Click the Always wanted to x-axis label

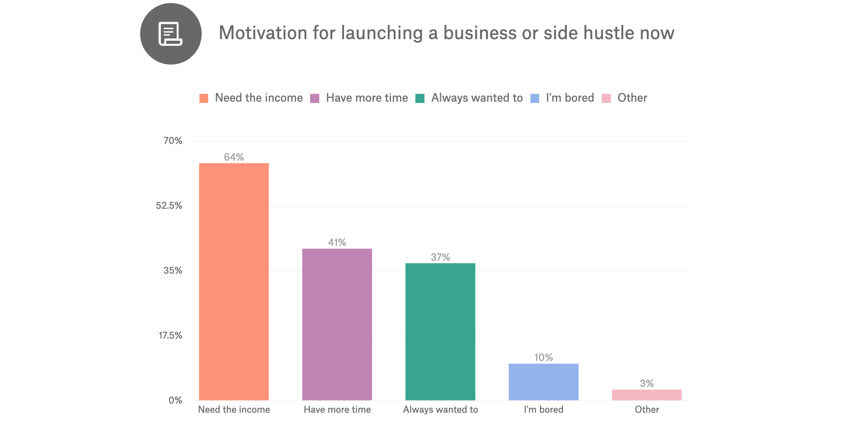coord(440,410)
